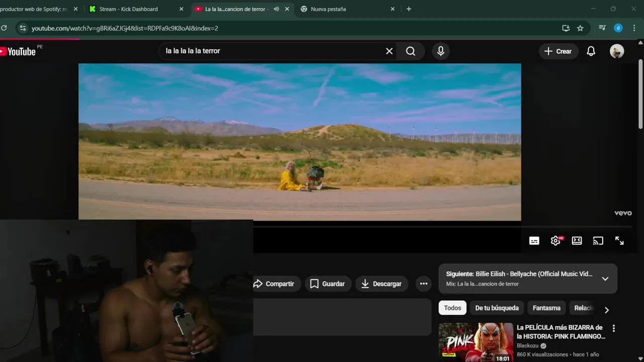Screen dimensions: 644x362
Task: Mute the YouTube tab audio indicator
Action: click(276, 9)
